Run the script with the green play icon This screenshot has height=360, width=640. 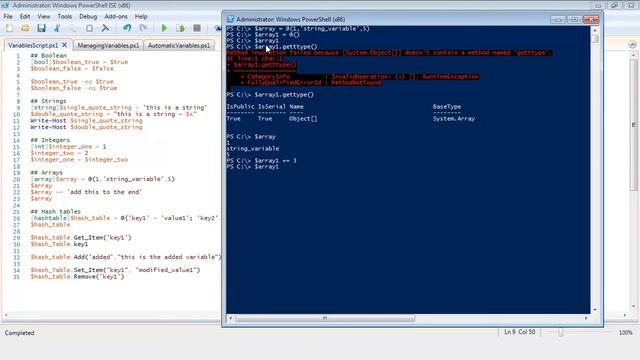coord(164,28)
